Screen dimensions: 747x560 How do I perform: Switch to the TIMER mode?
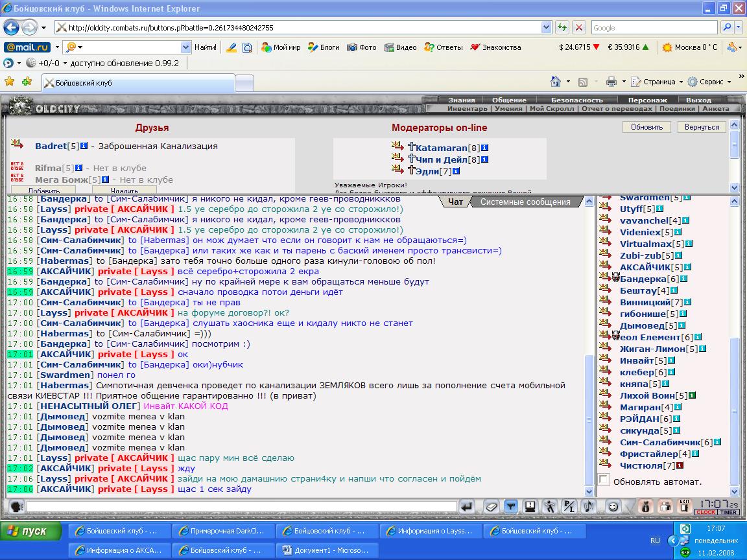tap(728, 513)
